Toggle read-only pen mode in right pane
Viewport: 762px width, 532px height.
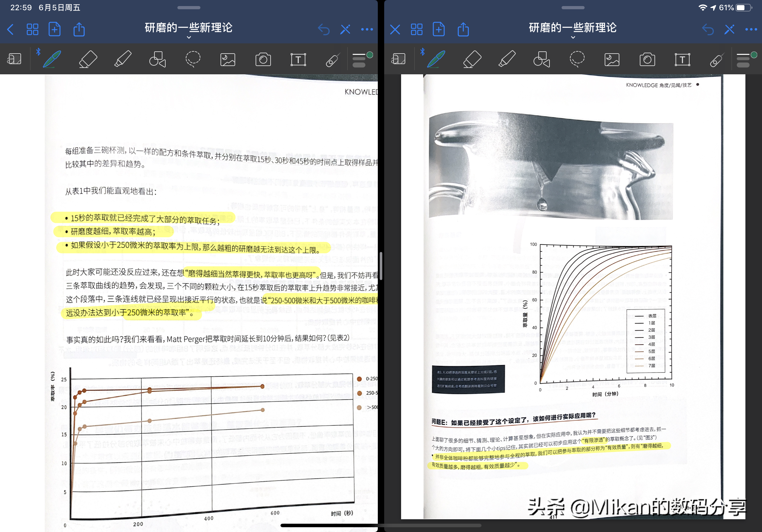pos(729,30)
